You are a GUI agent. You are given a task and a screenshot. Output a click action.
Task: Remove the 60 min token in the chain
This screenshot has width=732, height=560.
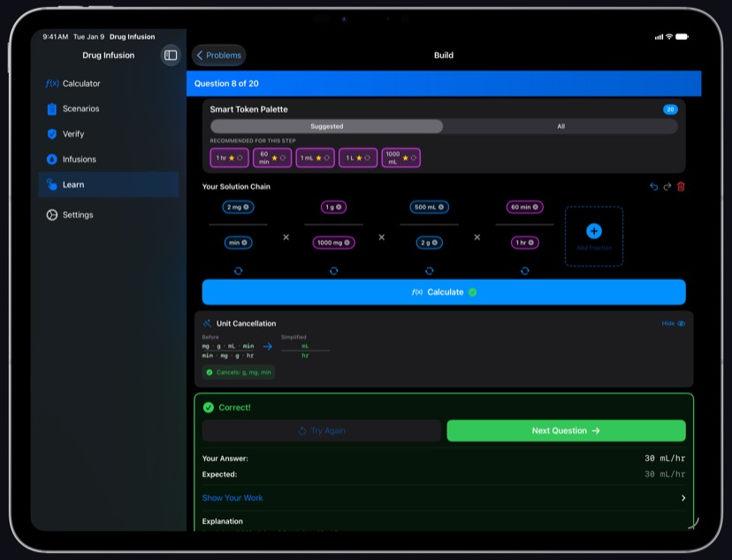536,207
